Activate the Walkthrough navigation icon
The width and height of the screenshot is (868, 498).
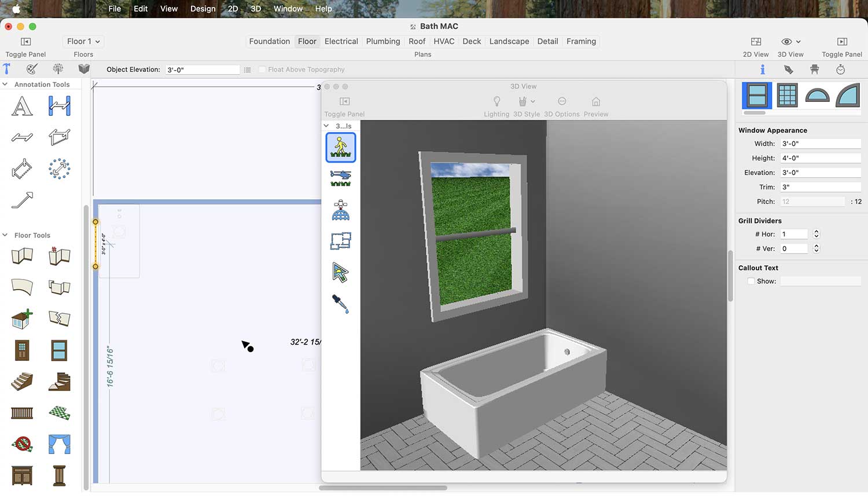[x=340, y=147]
